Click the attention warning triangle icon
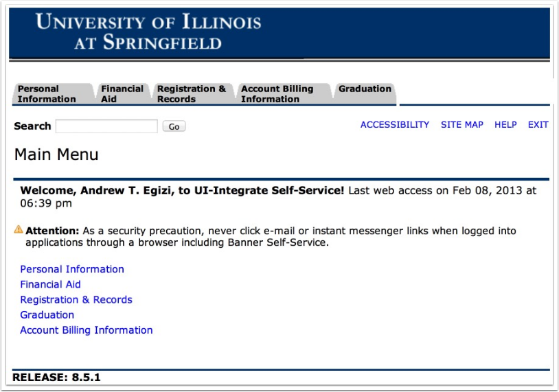The width and height of the screenshot is (559, 392). click(x=19, y=229)
